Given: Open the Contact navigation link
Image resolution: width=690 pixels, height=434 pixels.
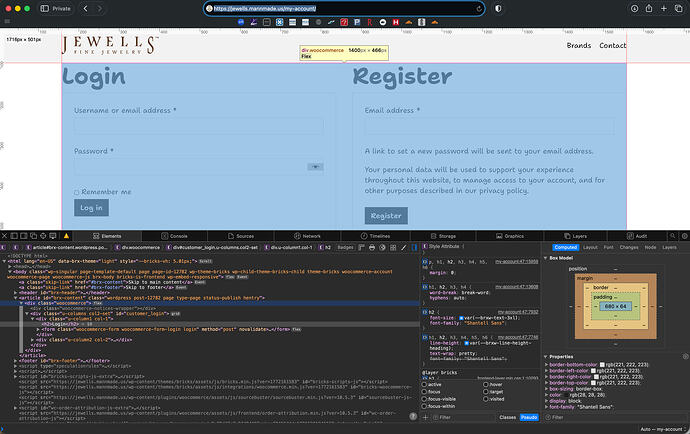Looking at the screenshot, I should (x=613, y=45).
